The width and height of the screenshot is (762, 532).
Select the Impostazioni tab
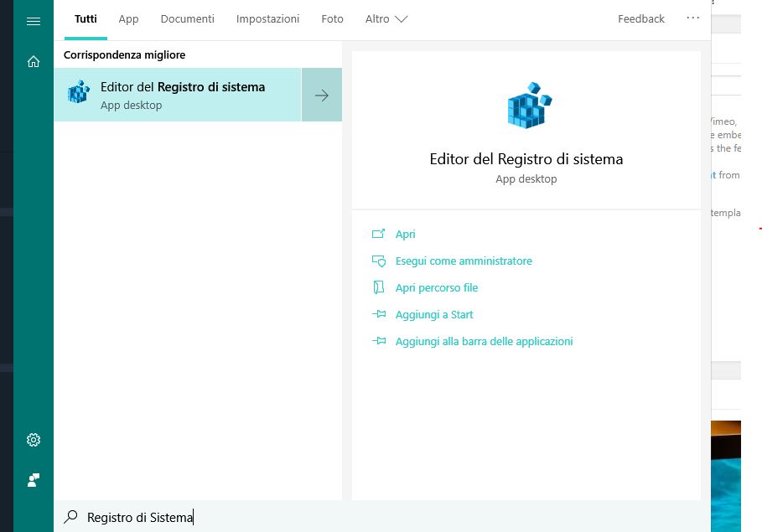pos(267,19)
